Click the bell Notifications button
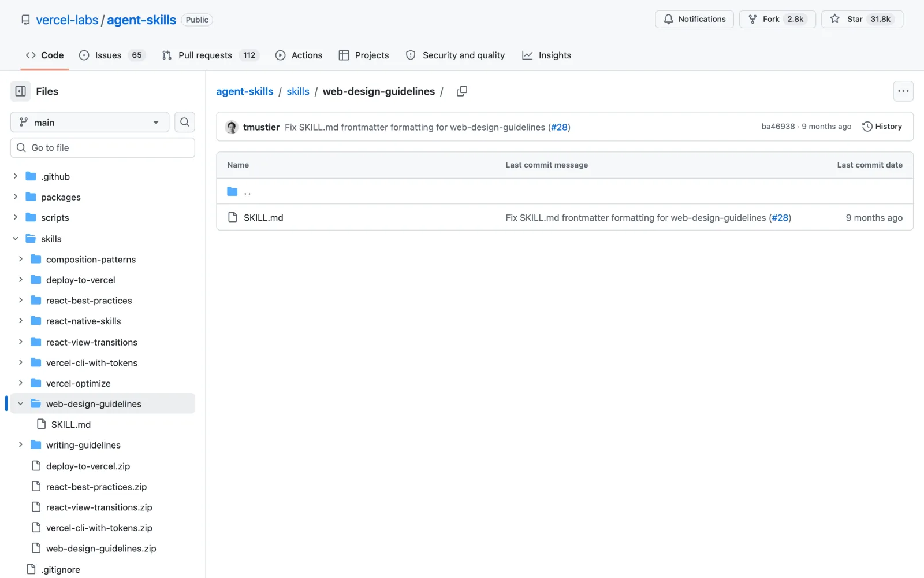Viewport: 924px width, 578px height. coord(694,19)
